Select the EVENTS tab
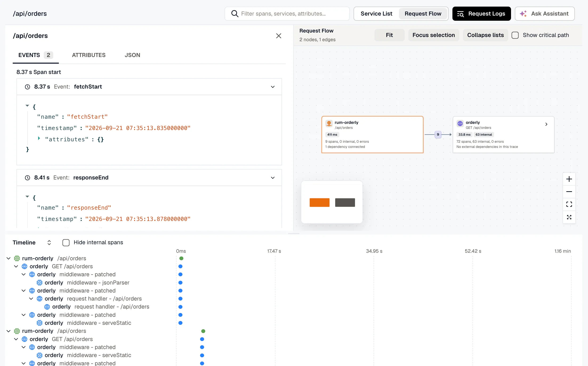This screenshot has height=366, width=588. pyautogui.click(x=36, y=55)
